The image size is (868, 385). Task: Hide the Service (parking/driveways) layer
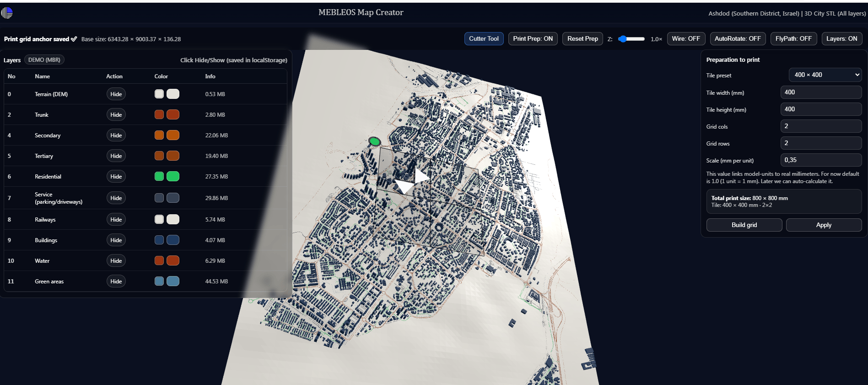[116, 198]
